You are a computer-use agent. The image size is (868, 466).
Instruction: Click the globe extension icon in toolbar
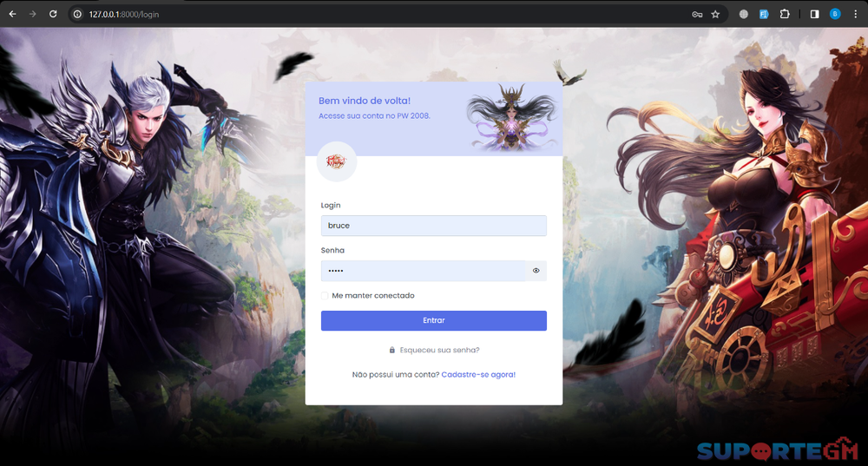click(744, 14)
